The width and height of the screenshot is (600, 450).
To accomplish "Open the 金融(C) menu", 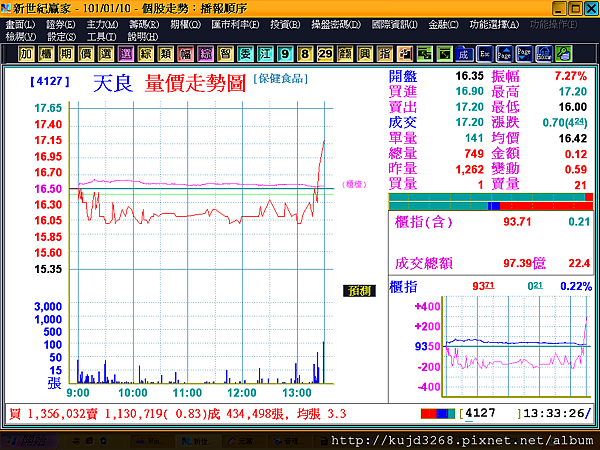I will click(x=443, y=25).
